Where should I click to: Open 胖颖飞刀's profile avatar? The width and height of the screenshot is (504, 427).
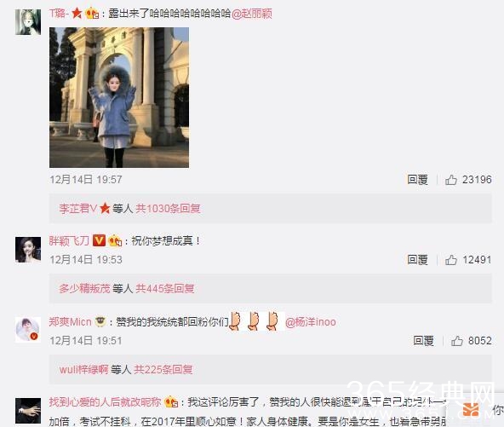[28, 250]
